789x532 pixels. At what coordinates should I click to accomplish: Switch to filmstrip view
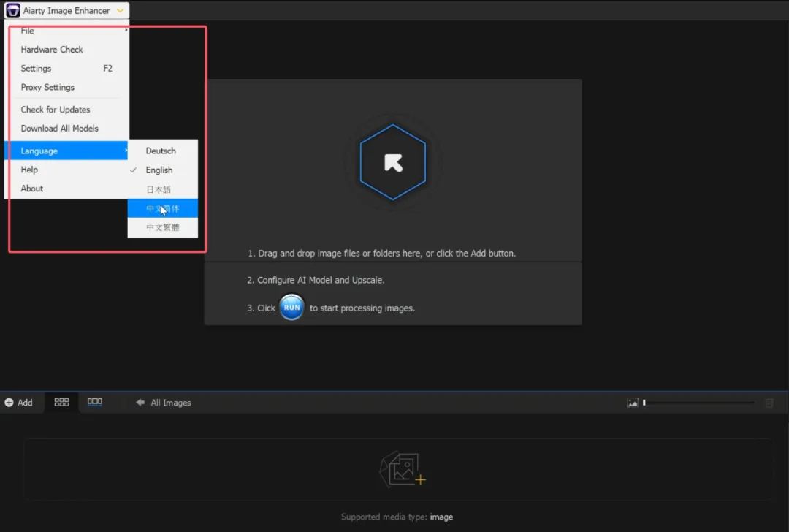(94, 402)
